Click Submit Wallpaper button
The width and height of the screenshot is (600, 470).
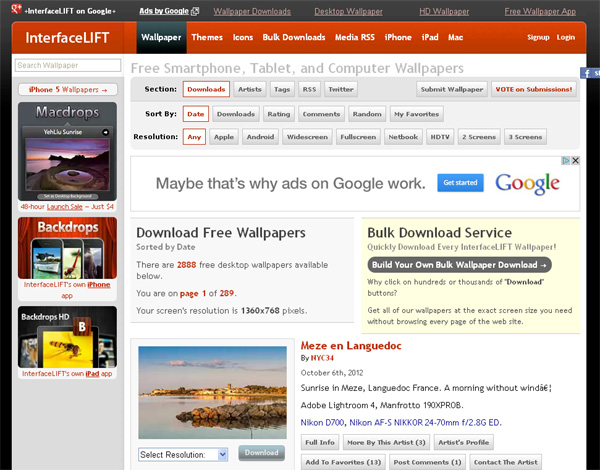pos(452,89)
